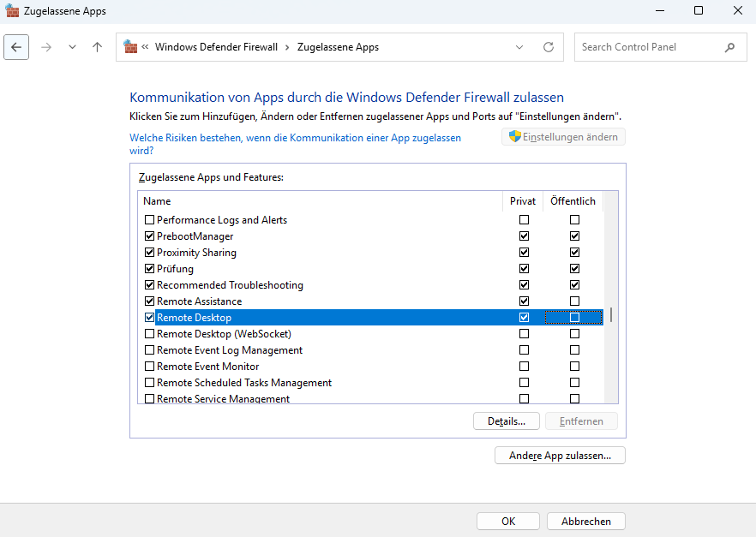The width and height of the screenshot is (756, 537).
Task: Enable Öffentlich checkbox for Remote Desktop
Action: coord(574,318)
